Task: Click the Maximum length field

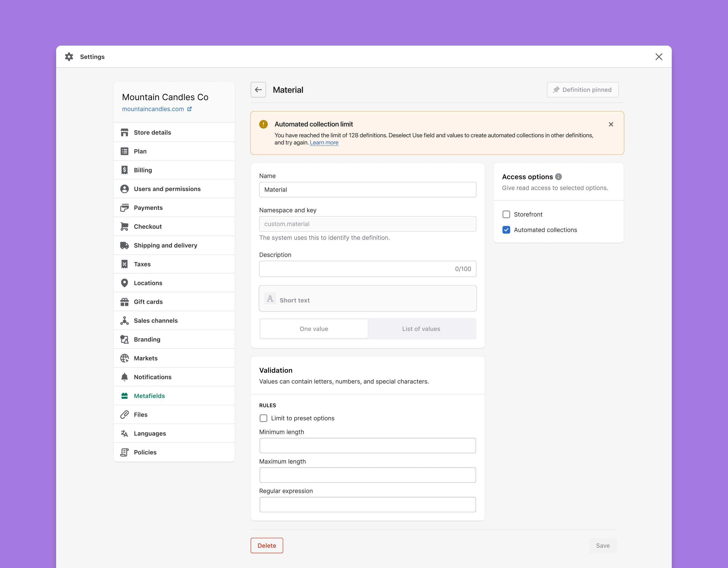Action: click(x=368, y=475)
